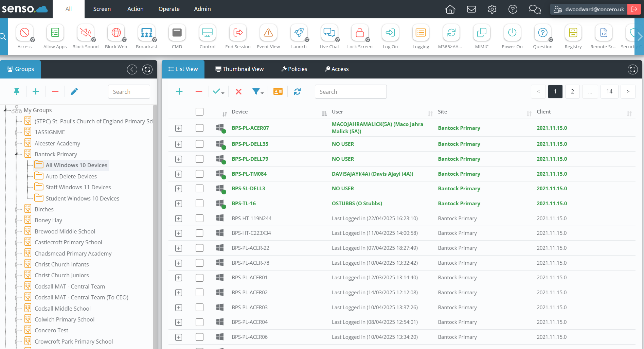The height and width of the screenshot is (349, 644).
Task: Open the filter dropdown in list toolbar
Action: pyautogui.click(x=258, y=92)
